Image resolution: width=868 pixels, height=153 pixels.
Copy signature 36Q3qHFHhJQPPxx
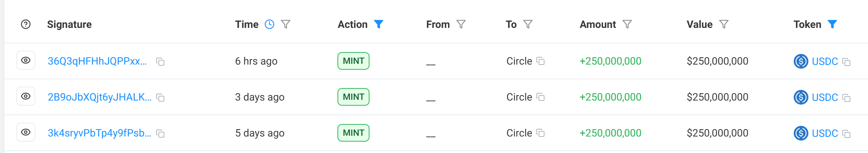(x=160, y=62)
